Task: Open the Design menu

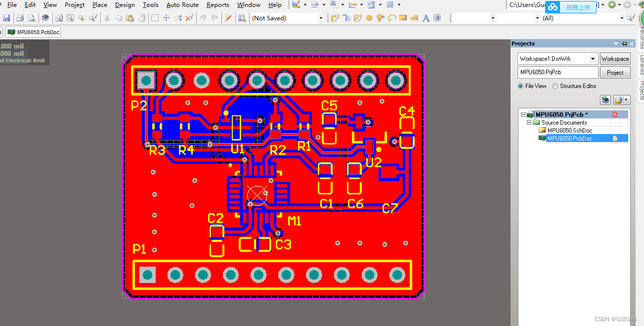Action: (125, 5)
